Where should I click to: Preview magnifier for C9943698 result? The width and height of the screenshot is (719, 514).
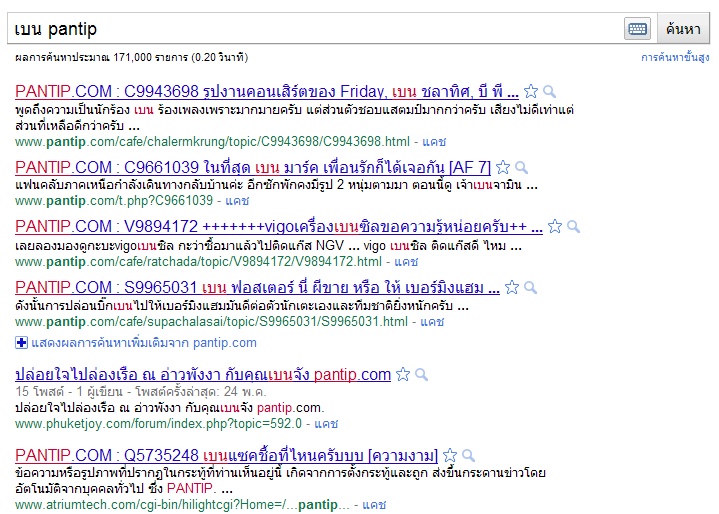pyautogui.click(x=549, y=92)
